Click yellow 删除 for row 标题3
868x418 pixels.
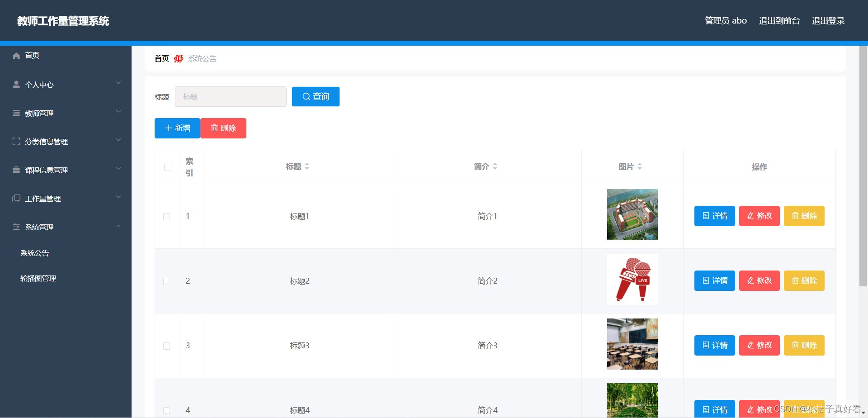(x=804, y=345)
